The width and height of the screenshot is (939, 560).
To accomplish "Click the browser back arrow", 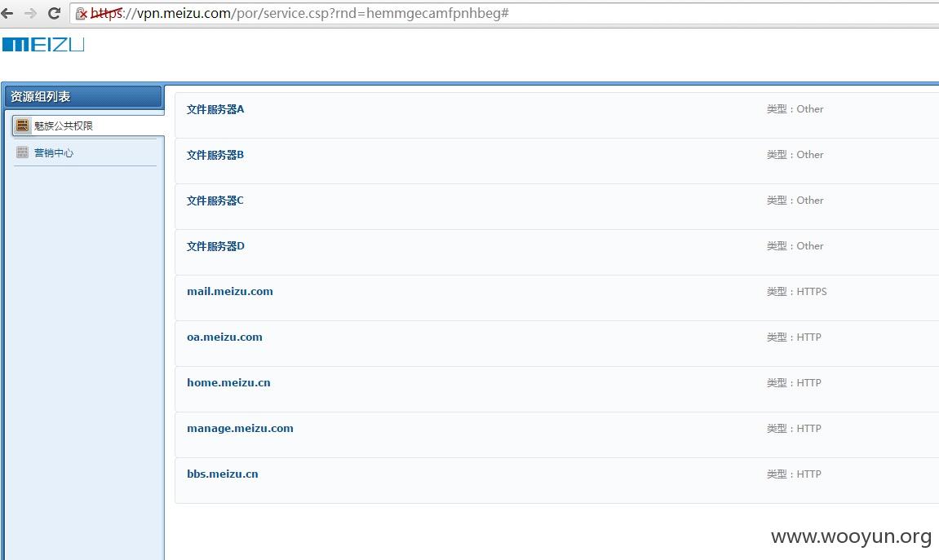I will (x=7, y=13).
